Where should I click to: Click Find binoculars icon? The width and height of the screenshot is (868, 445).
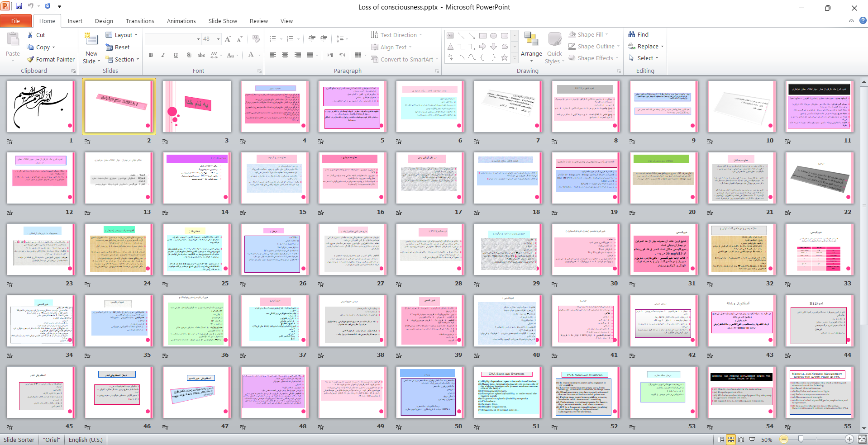632,34
